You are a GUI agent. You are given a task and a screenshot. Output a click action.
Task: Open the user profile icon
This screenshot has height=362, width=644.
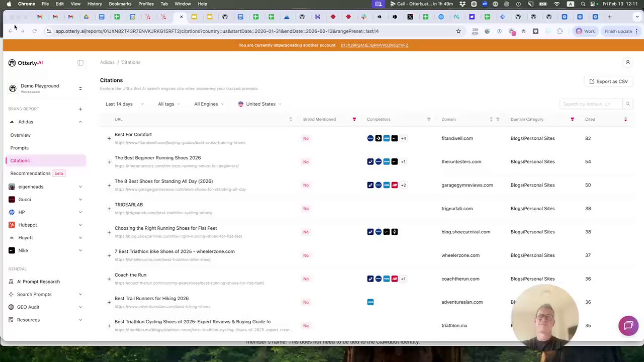[x=627, y=62]
